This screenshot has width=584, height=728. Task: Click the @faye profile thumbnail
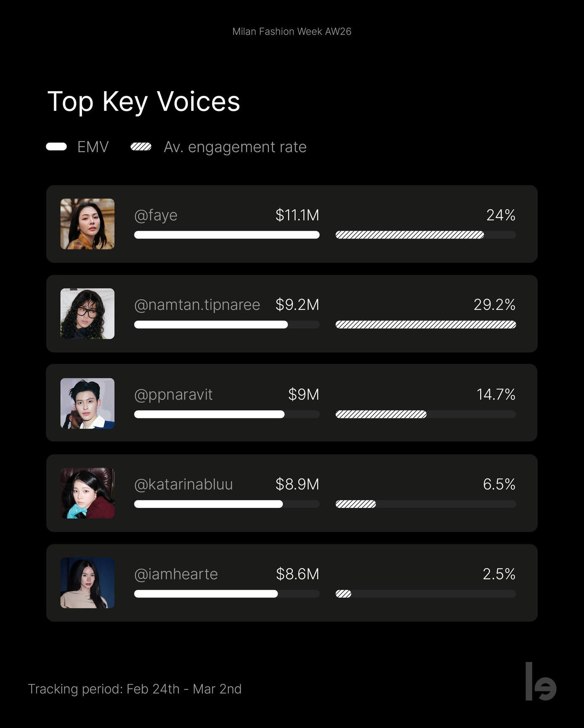[87, 224]
